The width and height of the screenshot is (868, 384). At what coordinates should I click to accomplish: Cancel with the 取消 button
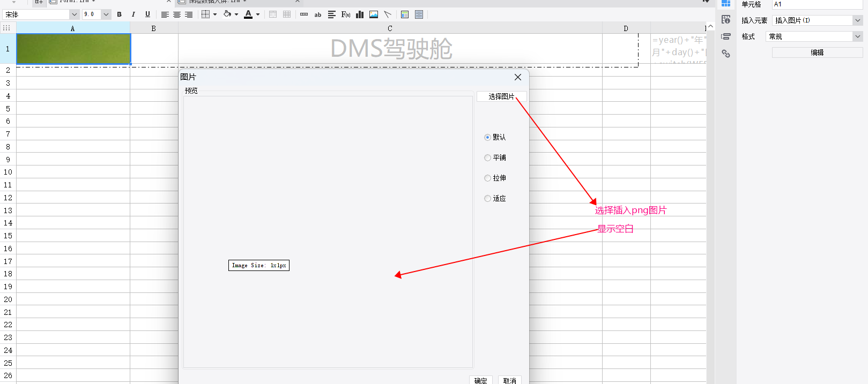click(x=509, y=380)
